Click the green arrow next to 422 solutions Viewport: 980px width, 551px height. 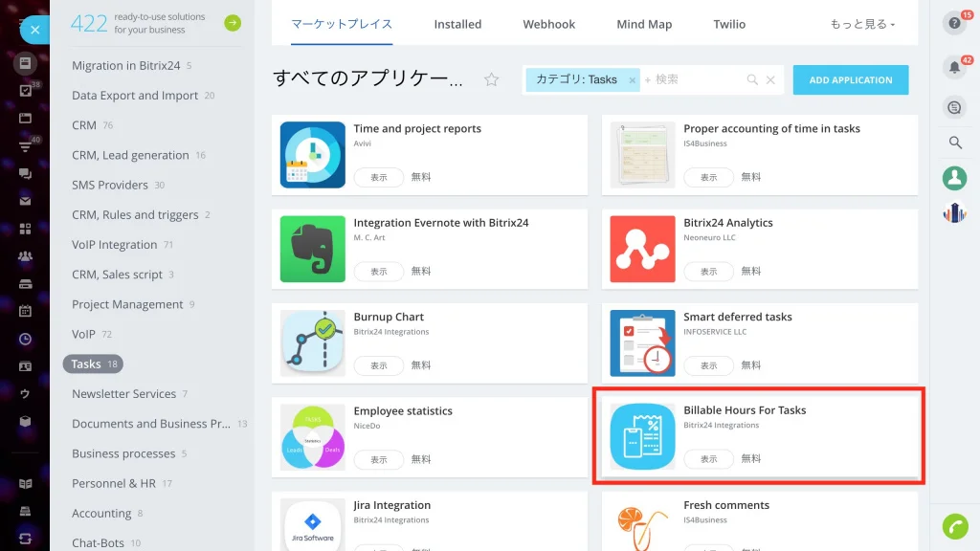point(233,23)
